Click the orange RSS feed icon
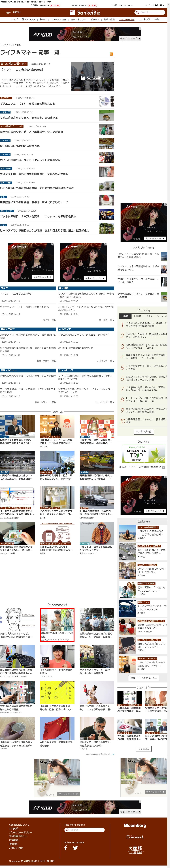The height and width of the screenshot is (868, 170). pyautogui.click(x=111, y=54)
